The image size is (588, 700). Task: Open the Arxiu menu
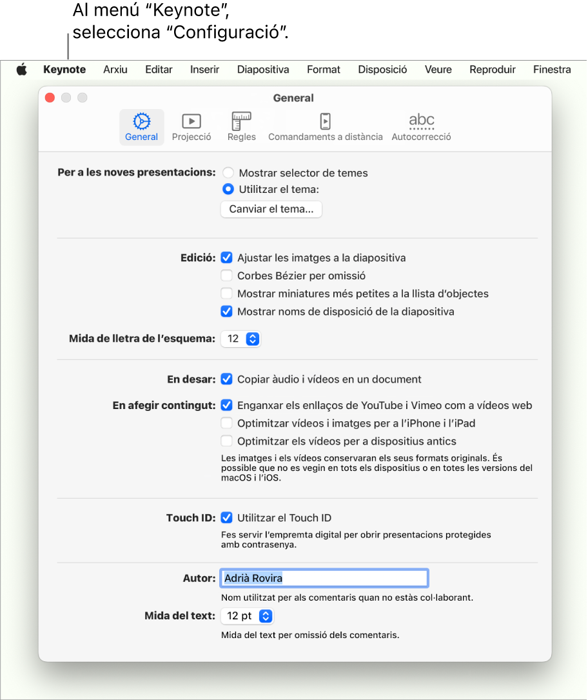115,70
